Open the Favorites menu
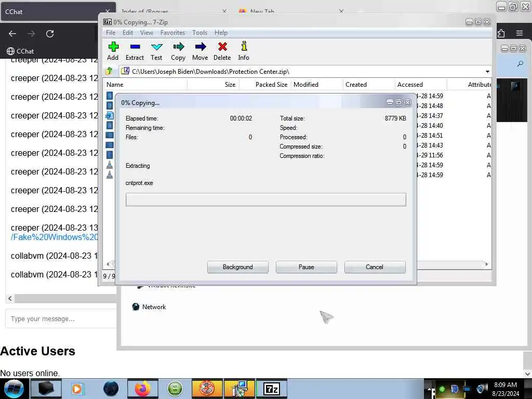This screenshot has height=399, width=532. click(172, 33)
